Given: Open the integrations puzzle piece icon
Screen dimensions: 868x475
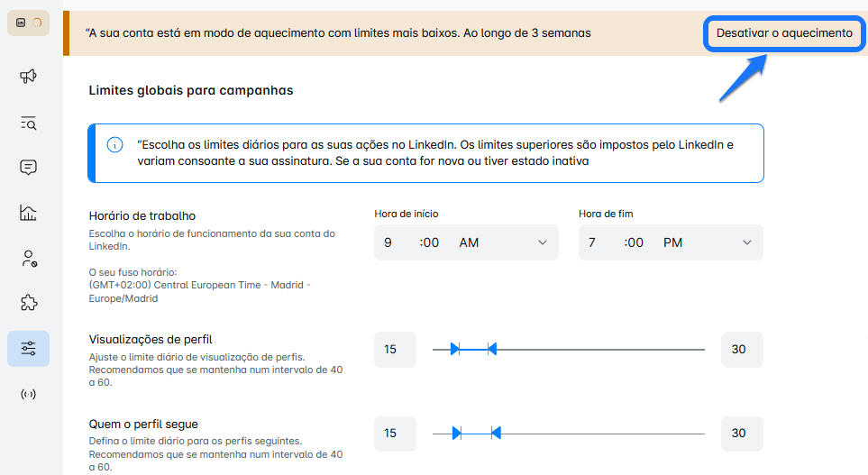Looking at the screenshot, I should pyautogui.click(x=28, y=303).
